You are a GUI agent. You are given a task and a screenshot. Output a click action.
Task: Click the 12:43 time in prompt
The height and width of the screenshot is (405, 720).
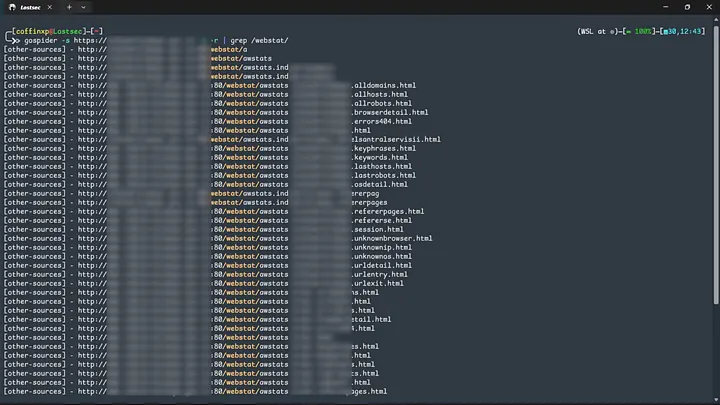(690, 31)
